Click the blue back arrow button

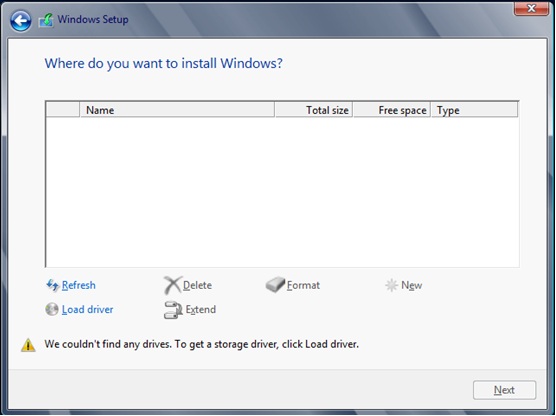pyautogui.click(x=21, y=21)
